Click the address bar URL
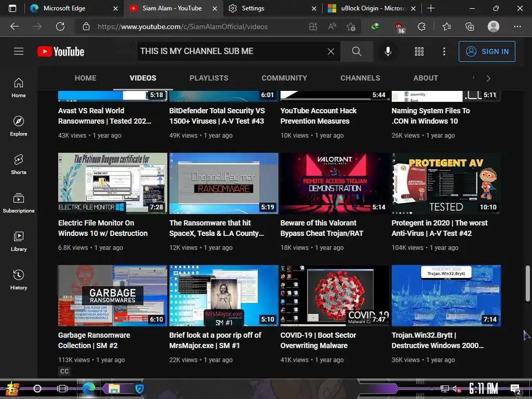 point(182,26)
